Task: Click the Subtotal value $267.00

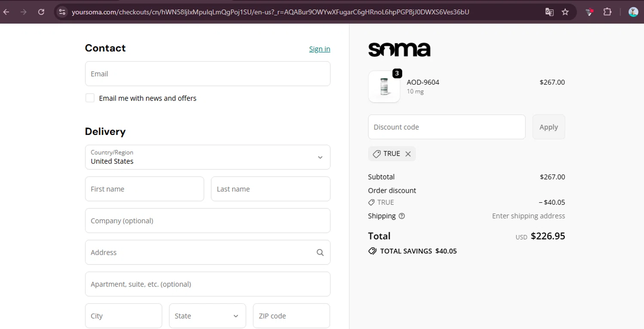Action: coord(553,177)
